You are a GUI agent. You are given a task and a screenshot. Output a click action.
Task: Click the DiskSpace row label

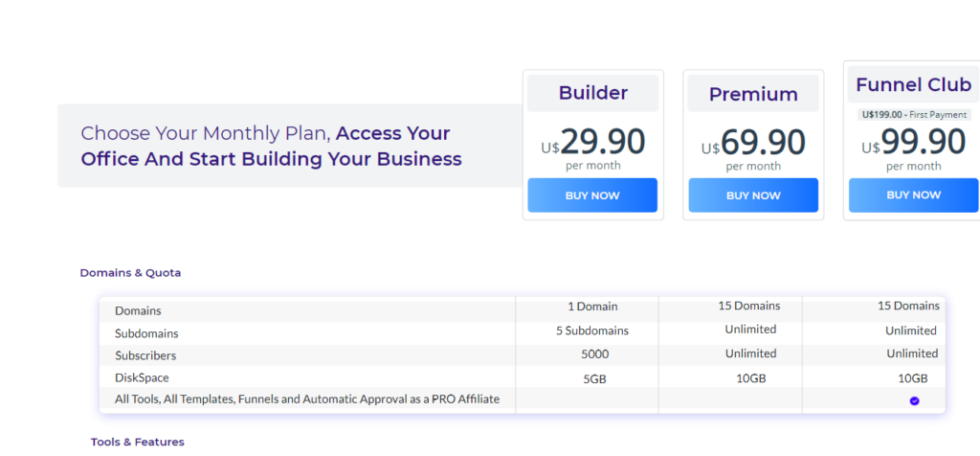pyautogui.click(x=142, y=377)
